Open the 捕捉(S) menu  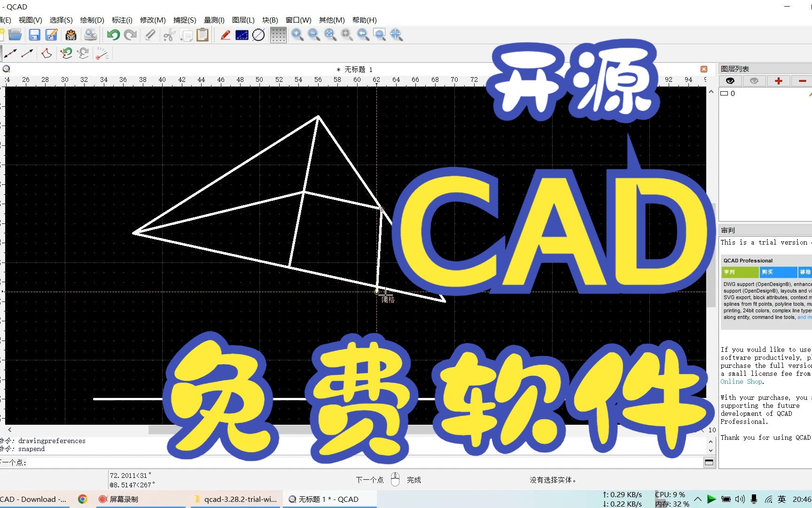coord(185,20)
